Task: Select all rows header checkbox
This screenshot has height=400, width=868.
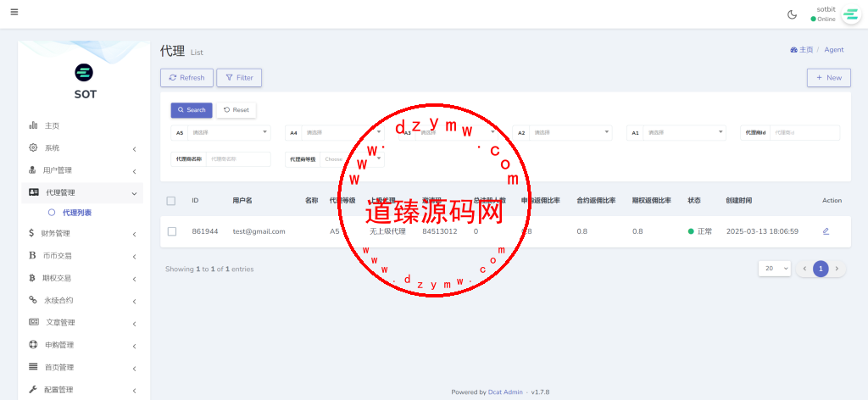Action: (171, 201)
